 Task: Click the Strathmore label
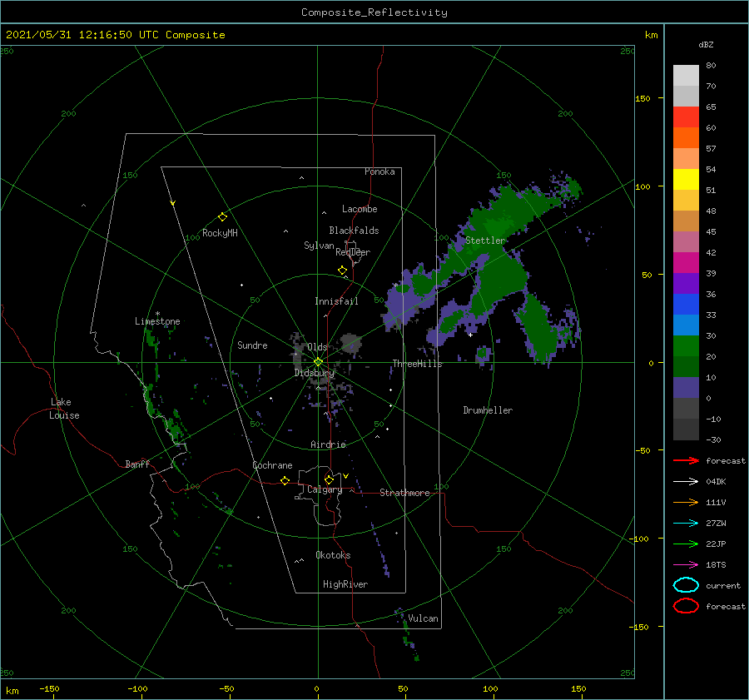(404, 493)
